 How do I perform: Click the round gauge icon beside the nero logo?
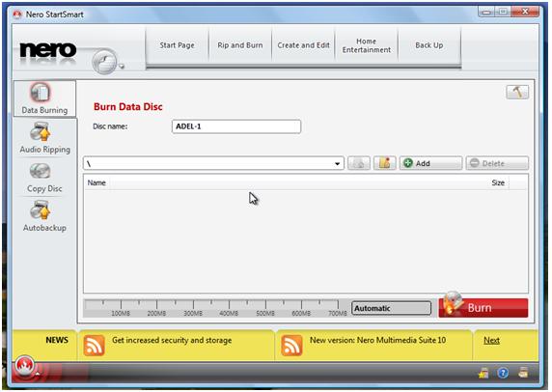coord(105,61)
